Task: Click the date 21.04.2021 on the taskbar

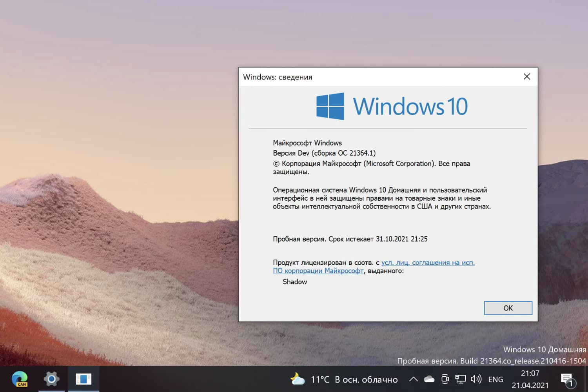Action: (530, 385)
